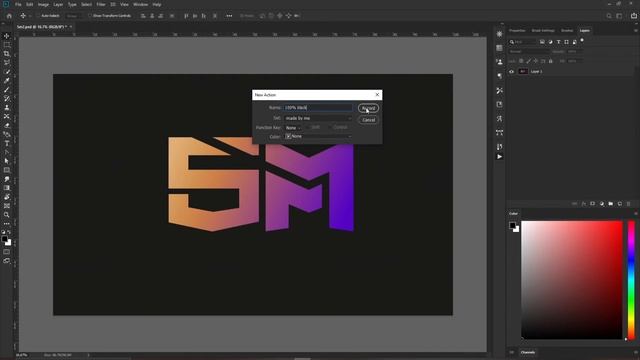Add a layer mask icon

pyautogui.click(x=593, y=204)
